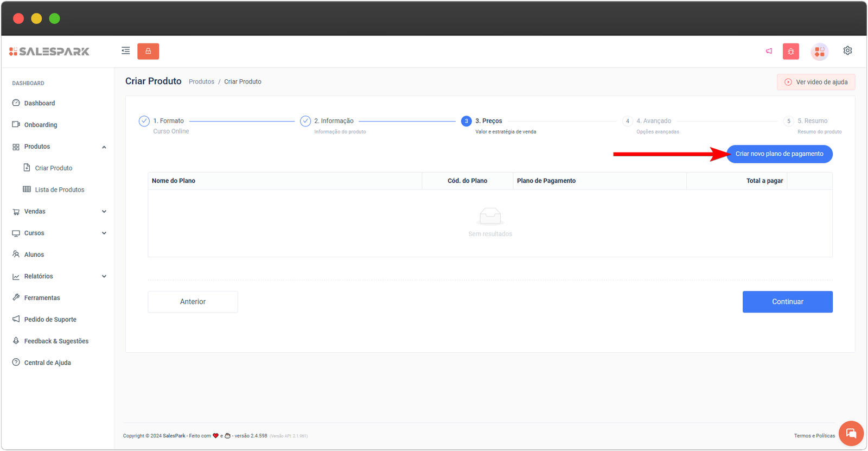Click Criar novo plano de pagamento
Viewport: 868px width, 451px height.
(779, 154)
